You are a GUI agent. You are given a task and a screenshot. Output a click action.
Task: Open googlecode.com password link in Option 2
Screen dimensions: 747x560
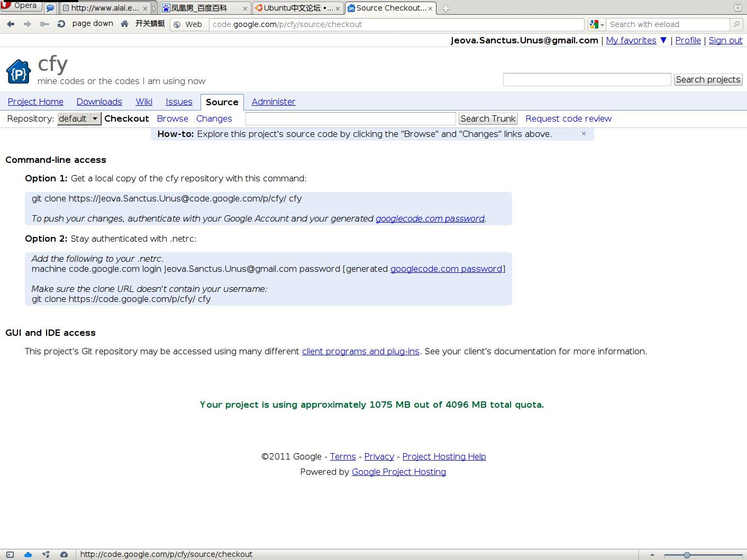[446, 269]
